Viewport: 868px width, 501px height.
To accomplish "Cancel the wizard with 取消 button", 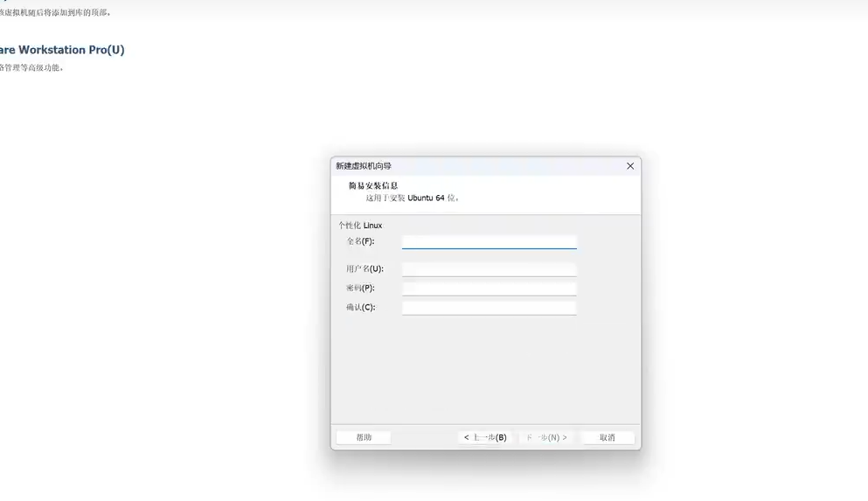I will pyautogui.click(x=608, y=437).
